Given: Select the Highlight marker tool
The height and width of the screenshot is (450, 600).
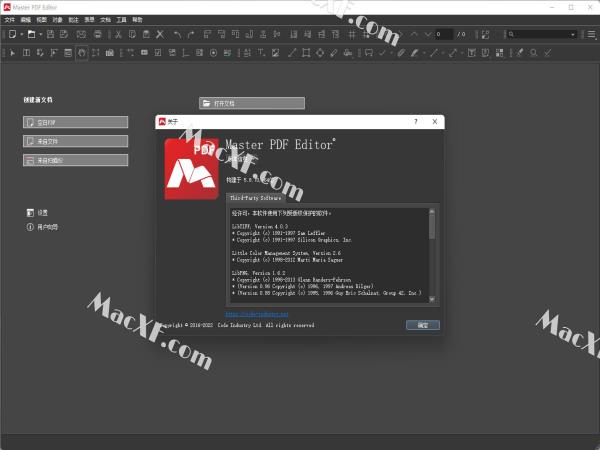Looking at the screenshot, I should click(414, 53).
